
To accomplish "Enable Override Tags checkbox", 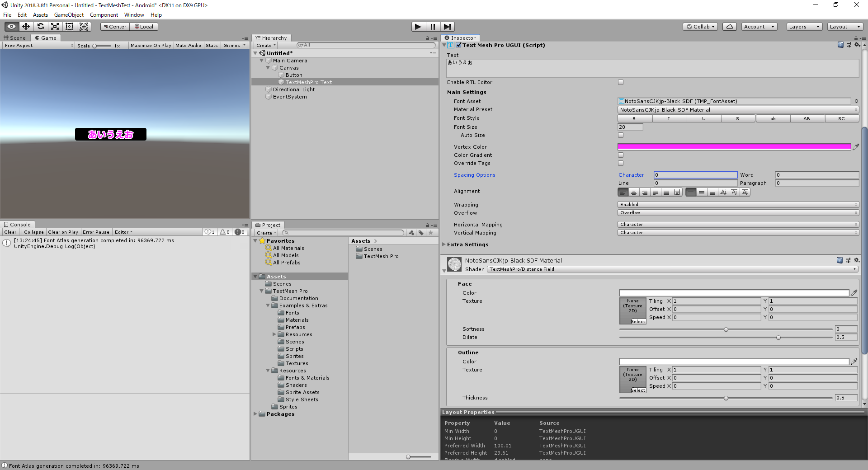I will tap(621, 163).
